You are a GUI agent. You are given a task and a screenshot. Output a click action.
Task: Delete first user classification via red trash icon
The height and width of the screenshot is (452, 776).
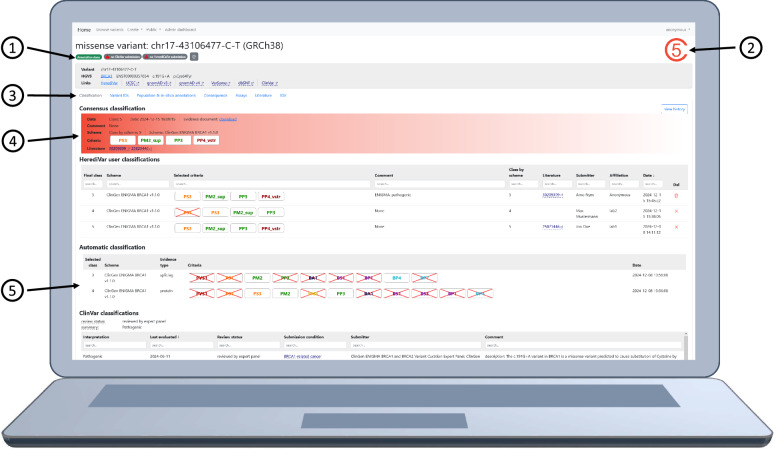[x=675, y=197]
